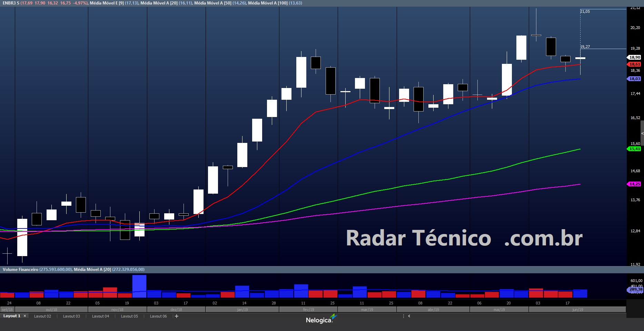644x331 pixels.
Task: Close the Layout 1 tab
Action: [25, 316]
